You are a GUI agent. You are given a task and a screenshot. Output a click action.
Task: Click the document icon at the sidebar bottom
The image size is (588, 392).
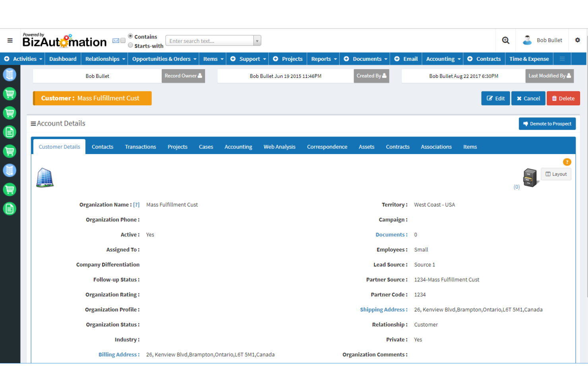click(10, 209)
